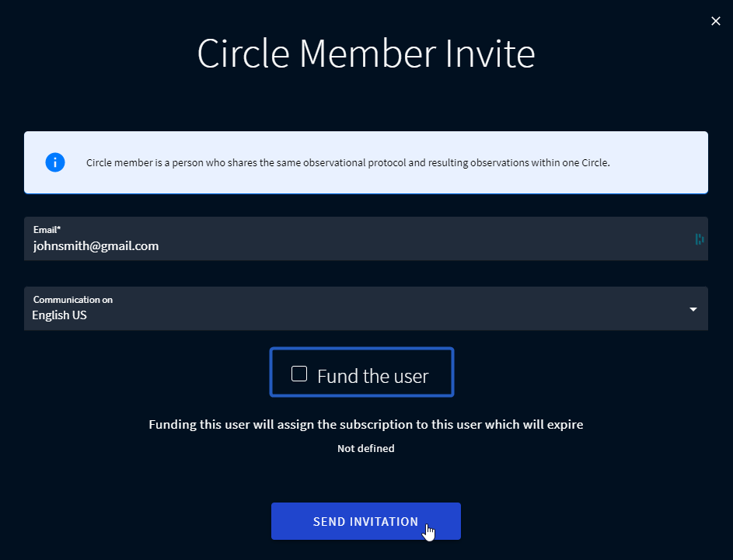Click the Communication on field label
The height and width of the screenshot is (560, 733).
click(73, 300)
